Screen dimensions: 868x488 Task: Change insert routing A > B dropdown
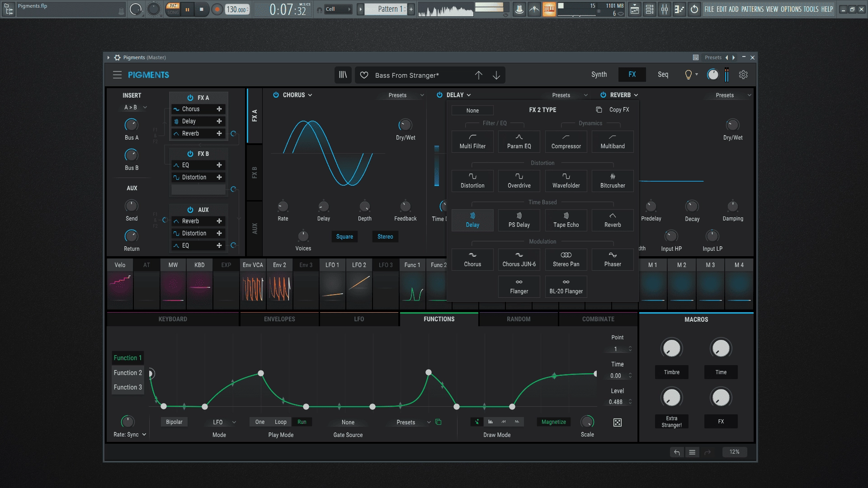click(x=136, y=108)
